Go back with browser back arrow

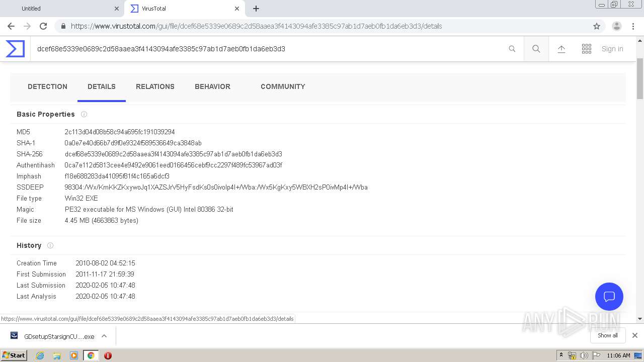(x=11, y=26)
